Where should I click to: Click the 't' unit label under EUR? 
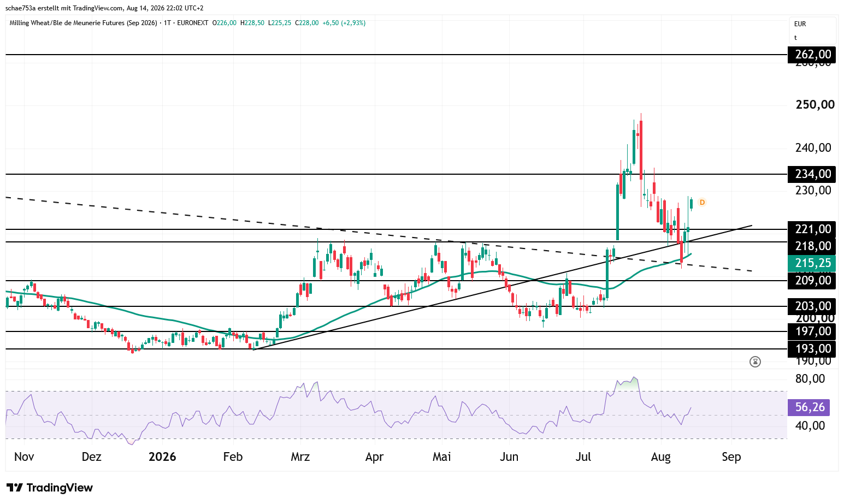coord(796,38)
